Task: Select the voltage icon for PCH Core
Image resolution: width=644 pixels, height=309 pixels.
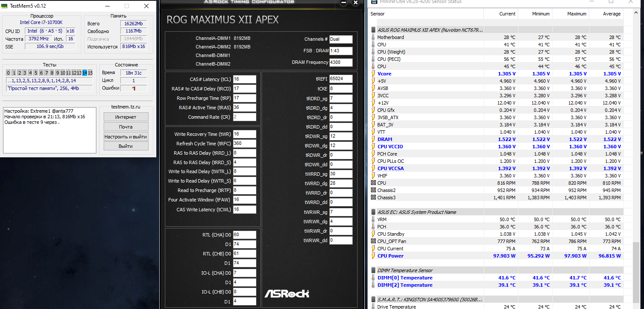Action: (x=373, y=154)
